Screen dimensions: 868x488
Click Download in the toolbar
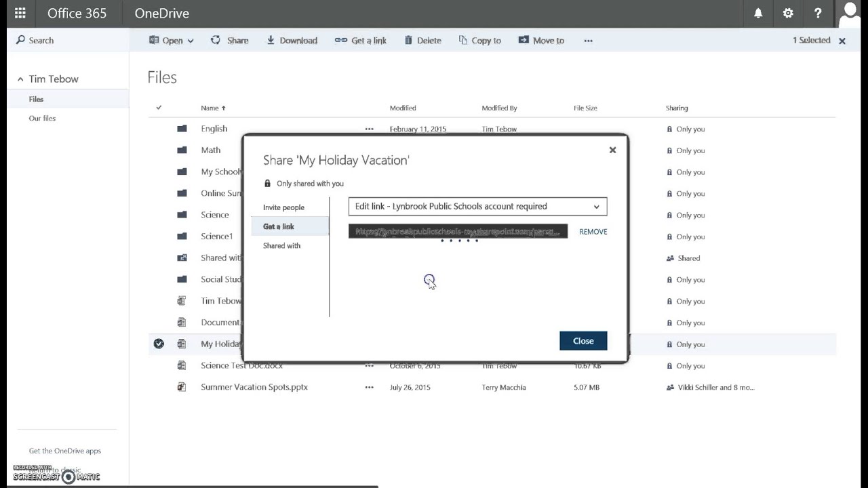pos(292,41)
